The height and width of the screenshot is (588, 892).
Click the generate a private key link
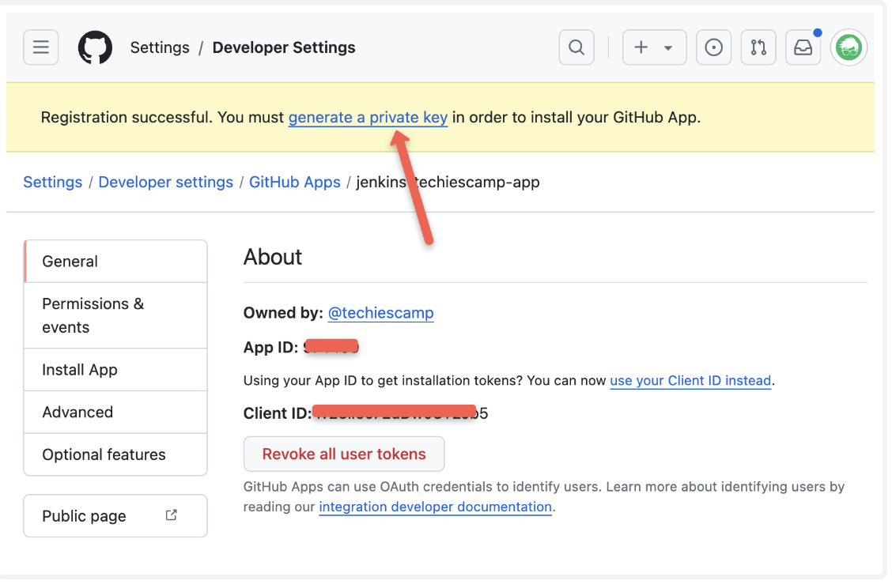368,117
